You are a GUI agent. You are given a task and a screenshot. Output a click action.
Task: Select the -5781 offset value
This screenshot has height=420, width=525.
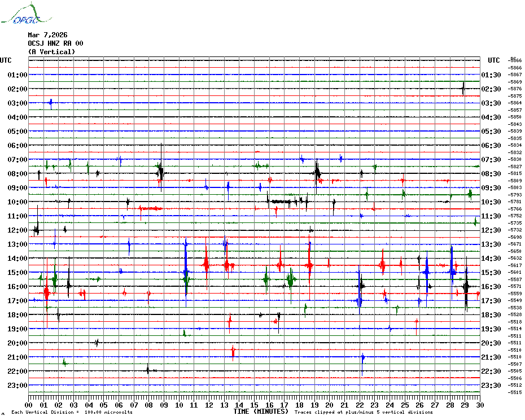click(515, 202)
